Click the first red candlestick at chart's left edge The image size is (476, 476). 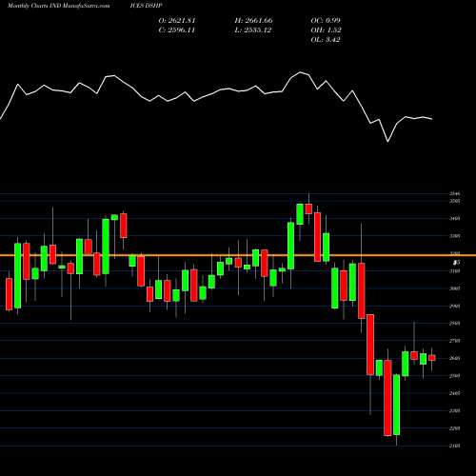[x=10, y=294]
